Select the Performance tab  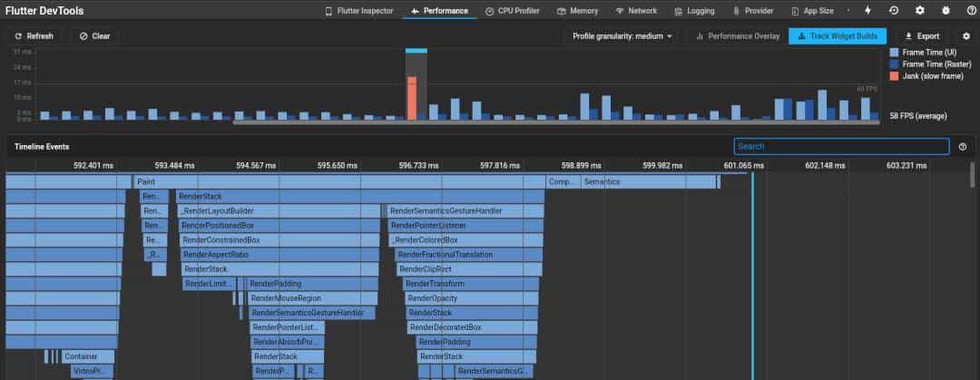coord(439,11)
